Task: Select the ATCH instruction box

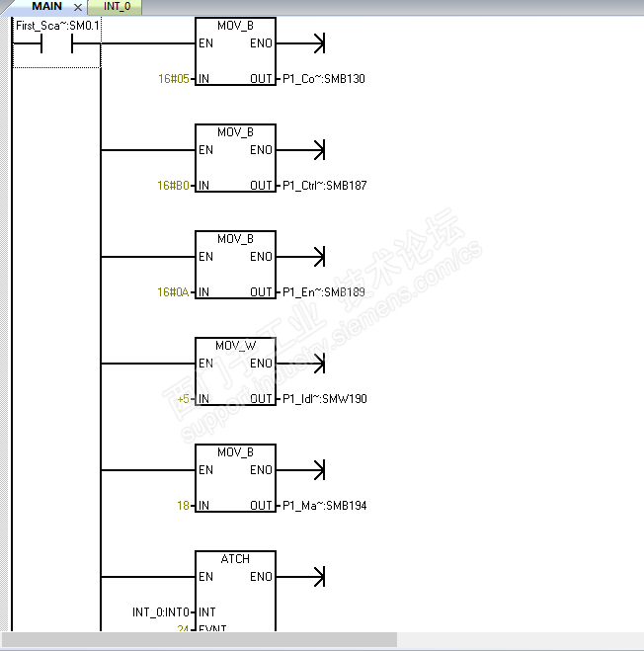Action: (x=235, y=591)
